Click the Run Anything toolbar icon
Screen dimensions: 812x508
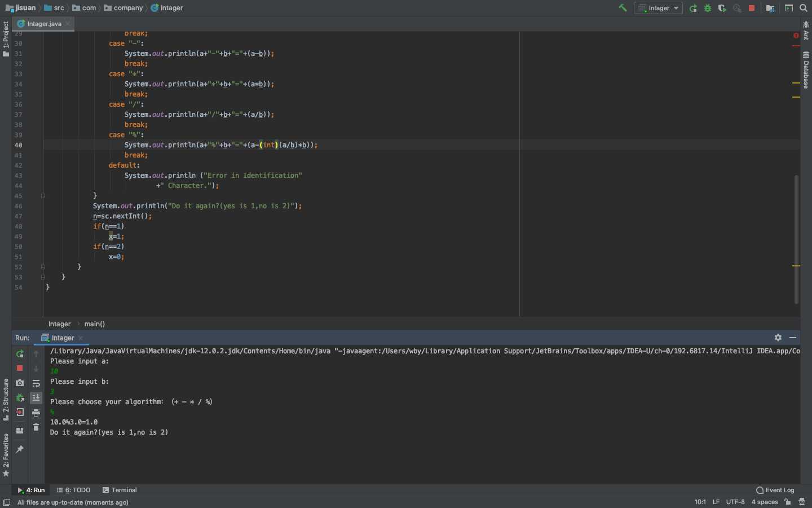789,8
